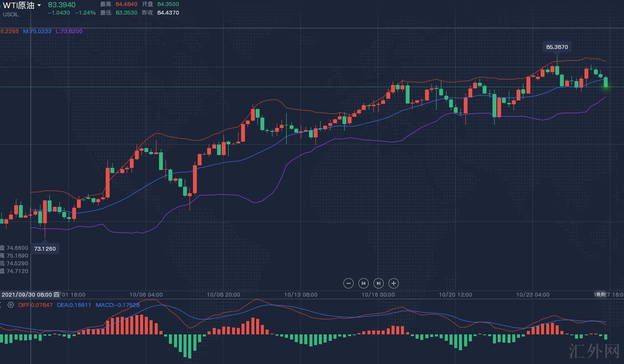Select the Bollinger L:73.8200 lower-band label

[69, 31]
